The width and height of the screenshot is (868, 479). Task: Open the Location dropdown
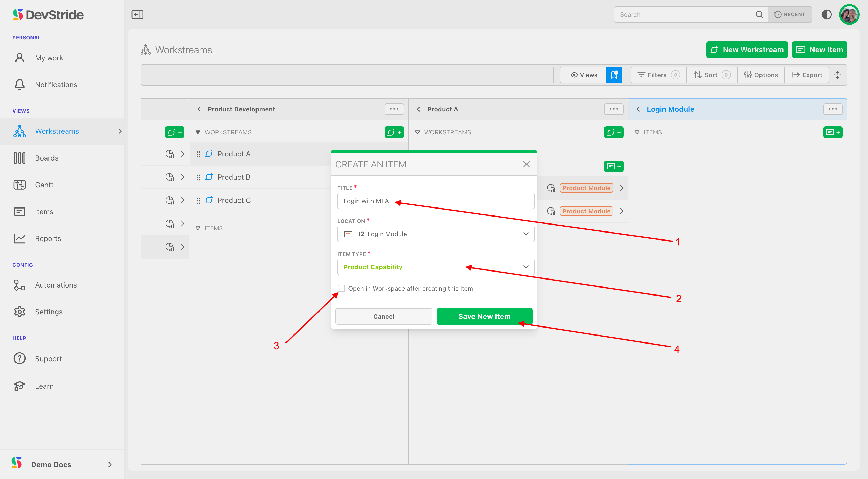point(435,234)
